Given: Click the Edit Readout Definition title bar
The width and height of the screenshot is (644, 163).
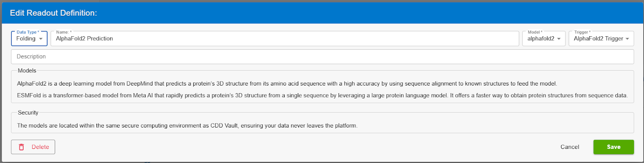Looking at the screenshot, I should coord(322,13).
